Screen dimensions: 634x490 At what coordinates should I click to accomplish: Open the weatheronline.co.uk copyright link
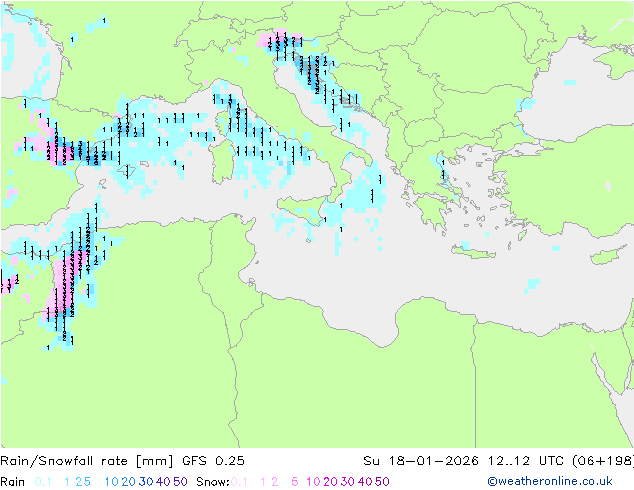click(x=549, y=481)
